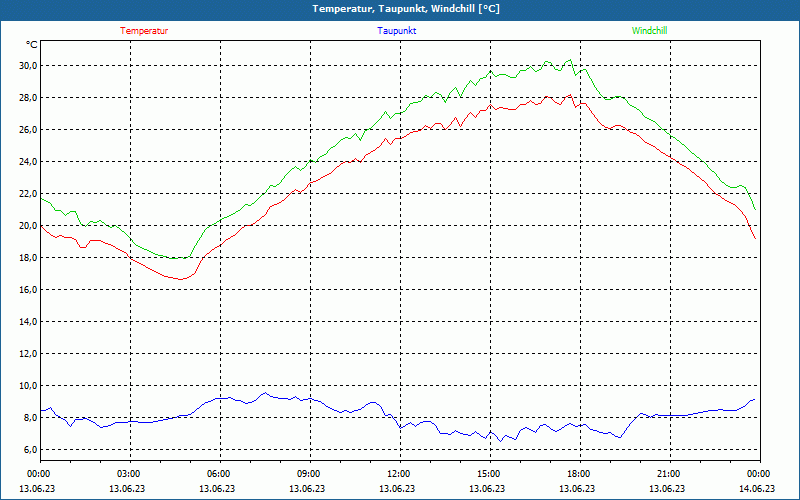Click the 6,0 y-axis value
Image resolution: width=800 pixels, height=500 pixels.
[30, 449]
